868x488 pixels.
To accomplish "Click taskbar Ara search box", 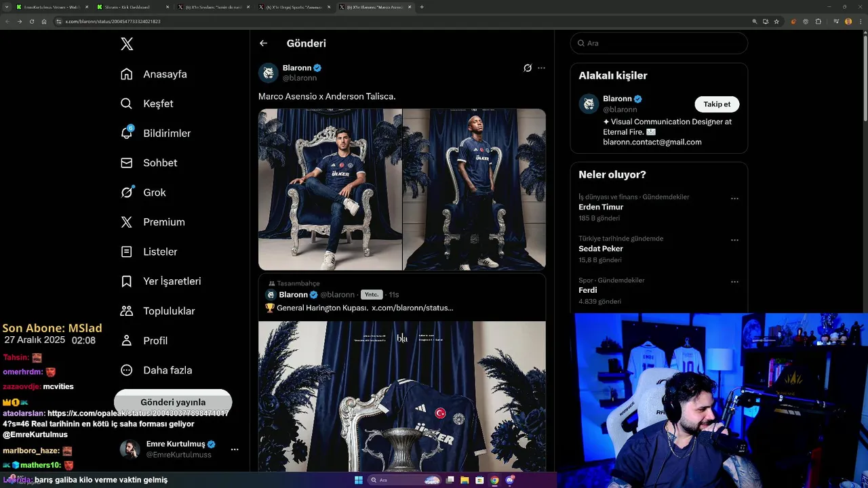I will pyautogui.click(x=405, y=481).
